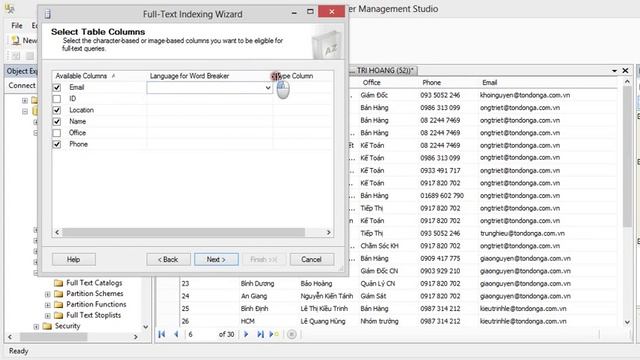Click the Partition Schemes folder icon
This screenshot has height=360, width=640.
(x=59, y=294)
